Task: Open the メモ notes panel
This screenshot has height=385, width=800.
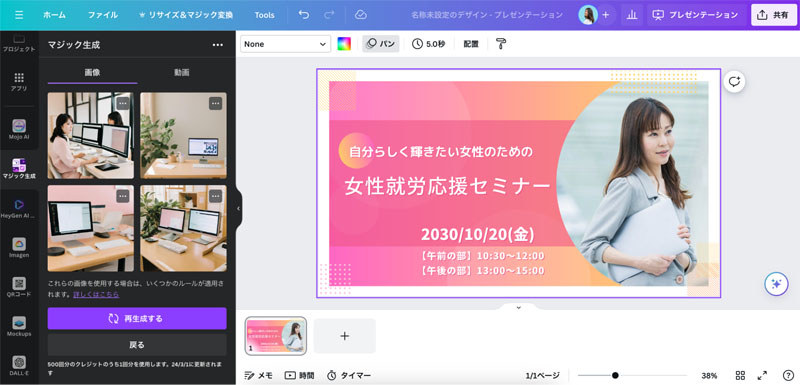Action: click(258, 375)
